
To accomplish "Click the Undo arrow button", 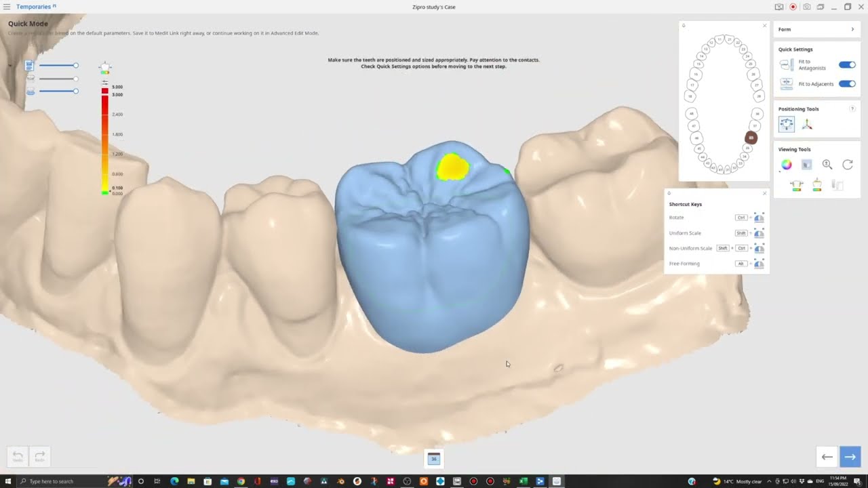I will pyautogui.click(x=18, y=456).
